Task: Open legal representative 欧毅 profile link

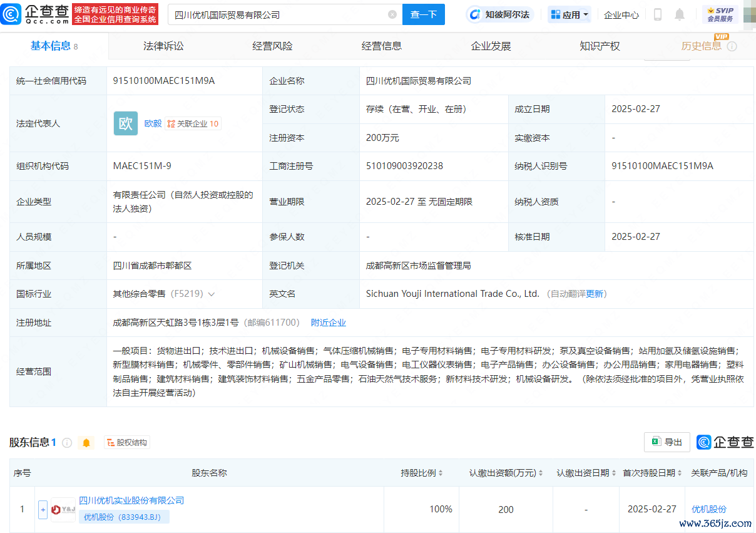Action: pos(153,123)
